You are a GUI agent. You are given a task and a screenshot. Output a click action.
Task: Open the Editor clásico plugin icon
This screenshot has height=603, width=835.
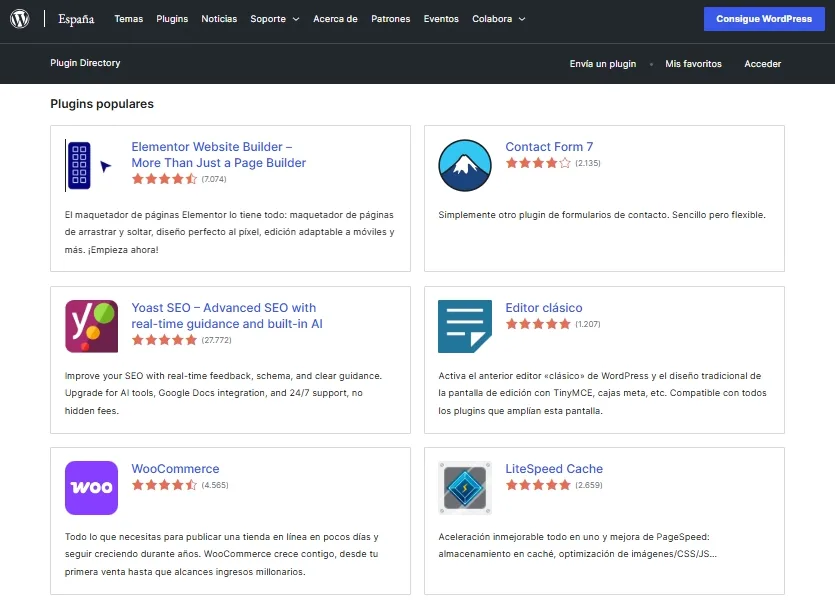[465, 327]
